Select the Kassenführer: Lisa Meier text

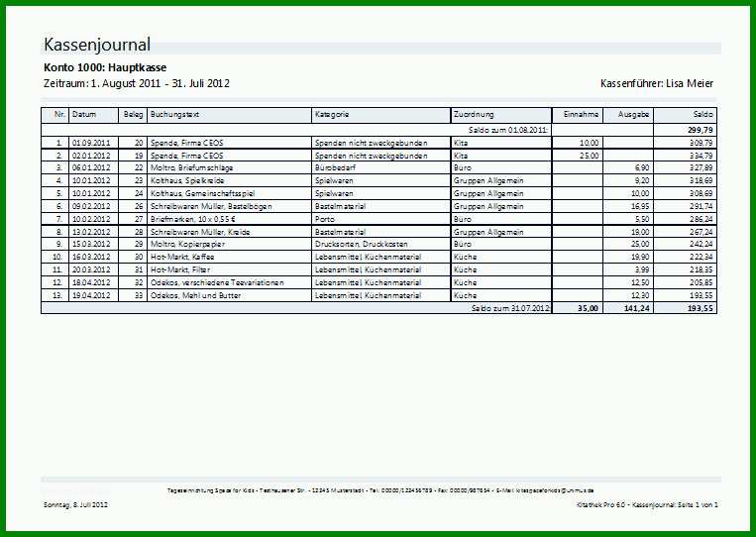click(657, 83)
